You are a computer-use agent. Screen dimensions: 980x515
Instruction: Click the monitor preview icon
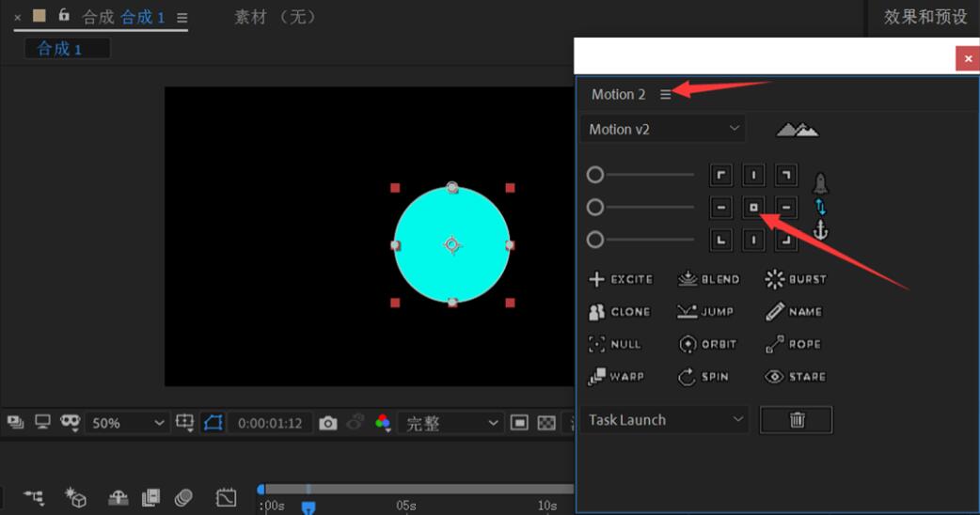pyautogui.click(x=42, y=423)
